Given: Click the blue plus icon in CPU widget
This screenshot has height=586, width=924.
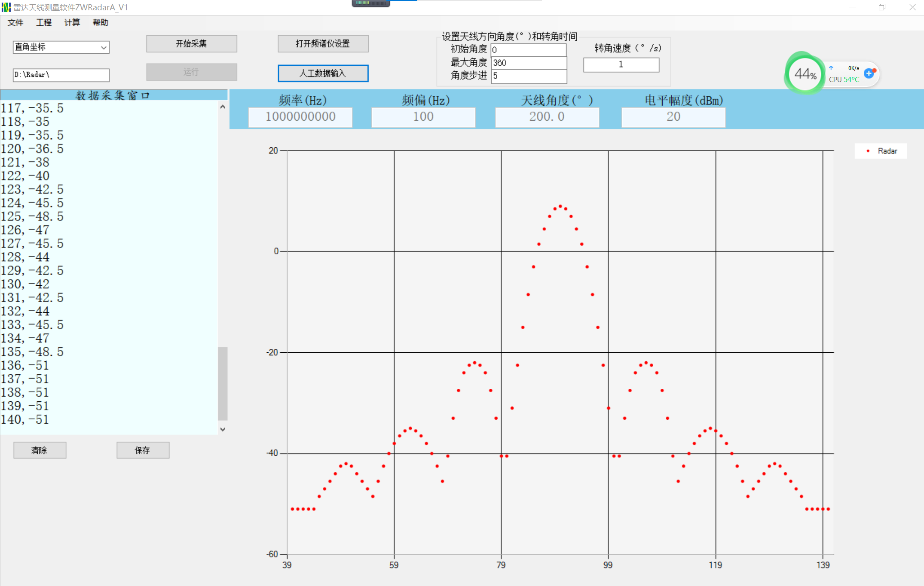Looking at the screenshot, I should point(869,73).
